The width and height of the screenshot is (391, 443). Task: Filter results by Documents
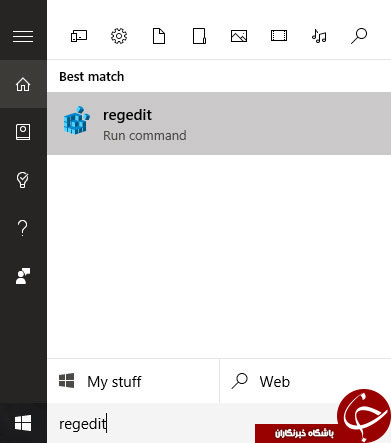pos(159,36)
